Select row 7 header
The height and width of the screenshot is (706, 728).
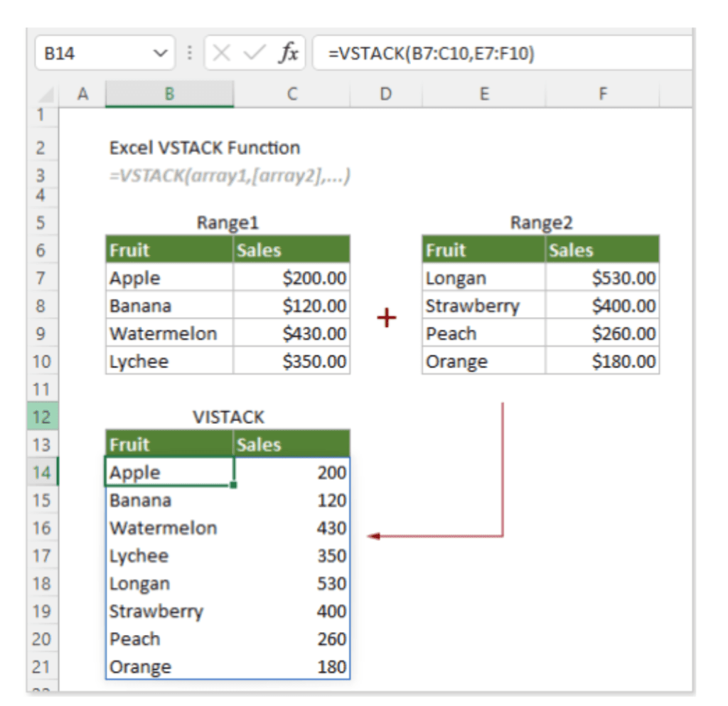click(x=42, y=278)
